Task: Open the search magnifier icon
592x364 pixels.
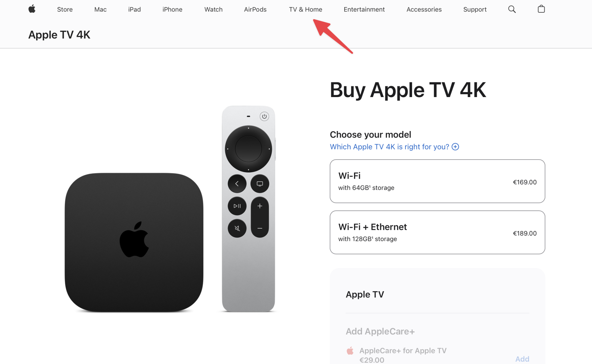Action: click(512, 9)
